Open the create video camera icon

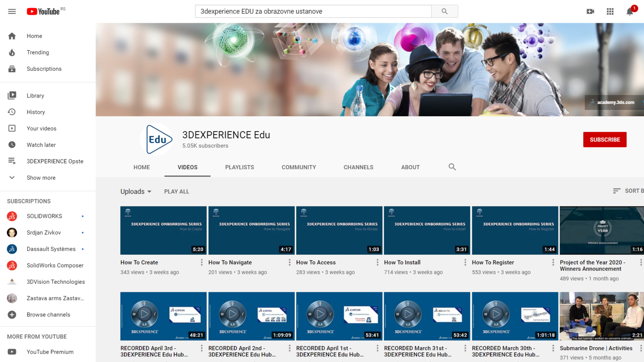pos(590,11)
